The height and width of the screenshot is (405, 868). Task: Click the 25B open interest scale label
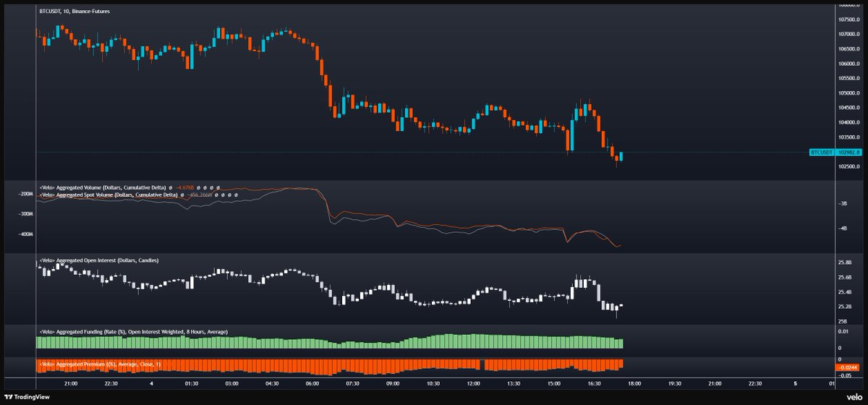pos(842,321)
